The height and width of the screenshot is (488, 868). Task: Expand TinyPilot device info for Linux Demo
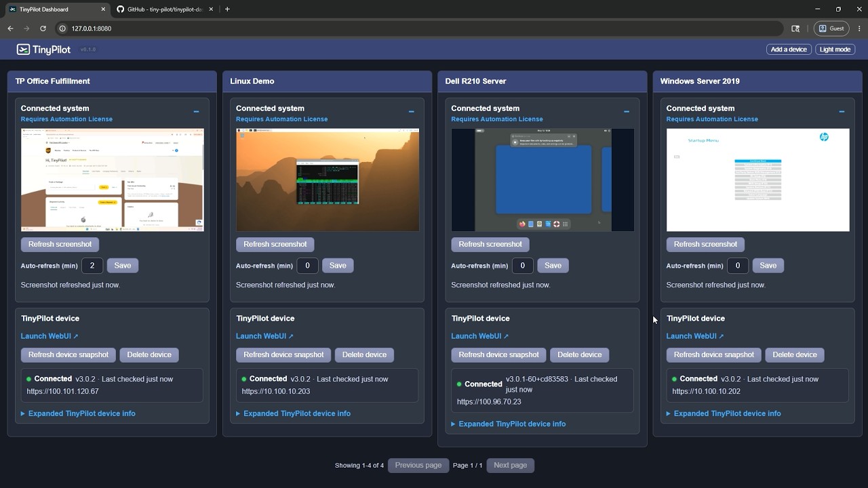(x=293, y=413)
